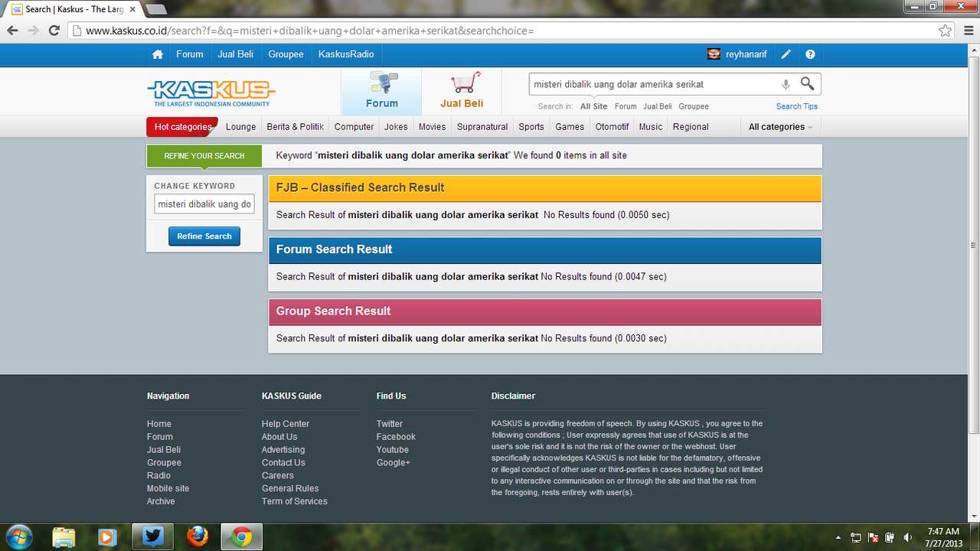The width and height of the screenshot is (980, 551).
Task: Select Hot categories red tab
Action: (182, 127)
